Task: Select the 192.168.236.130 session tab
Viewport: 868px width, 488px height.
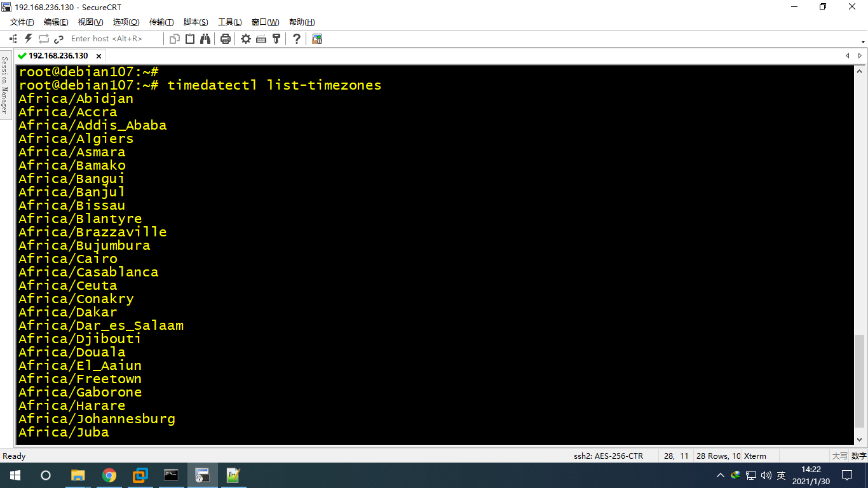Action: coord(58,56)
